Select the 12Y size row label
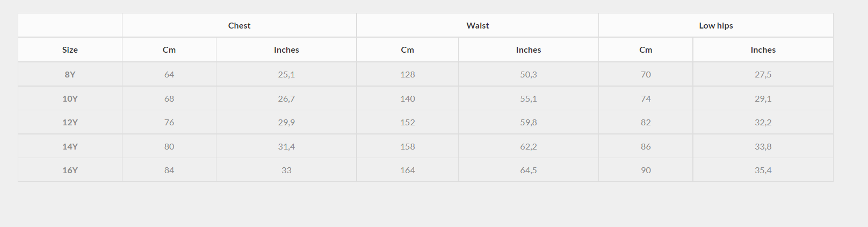868x227 pixels. tap(70, 122)
